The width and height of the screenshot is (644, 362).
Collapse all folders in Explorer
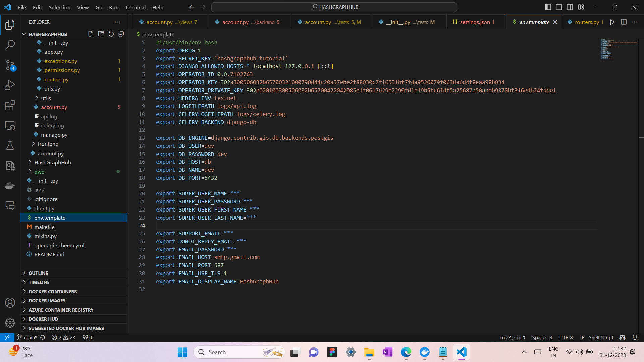pyautogui.click(x=121, y=34)
